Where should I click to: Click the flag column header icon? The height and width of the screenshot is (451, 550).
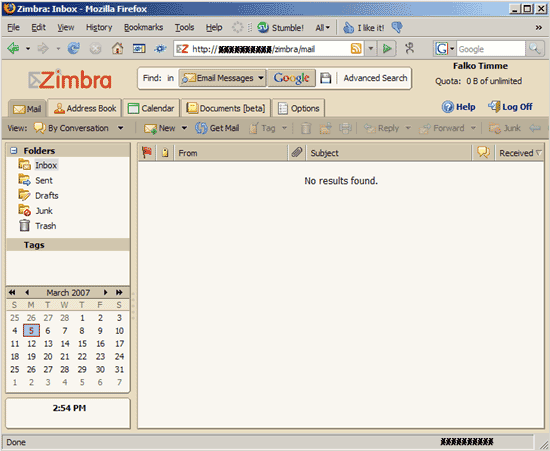click(x=147, y=153)
